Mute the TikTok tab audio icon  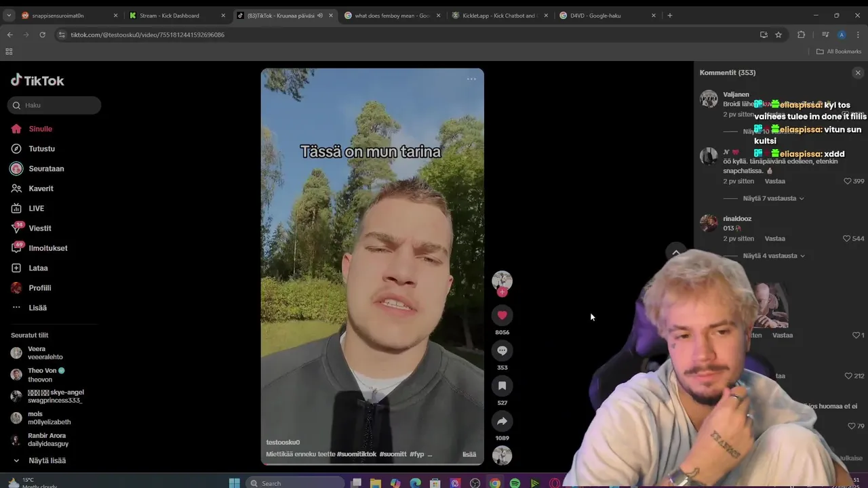[x=320, y=16]
